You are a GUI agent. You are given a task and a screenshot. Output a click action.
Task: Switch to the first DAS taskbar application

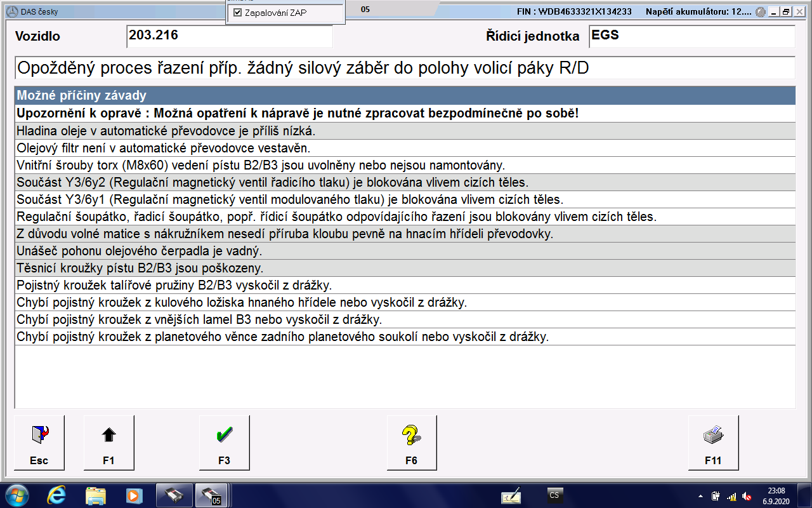pos(174,495)
